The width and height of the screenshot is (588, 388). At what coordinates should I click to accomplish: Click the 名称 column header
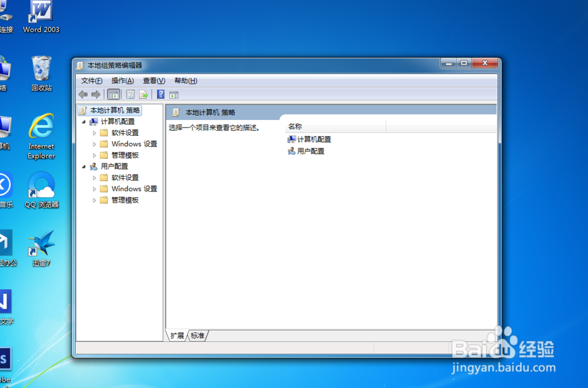click(x=336, y=127)
